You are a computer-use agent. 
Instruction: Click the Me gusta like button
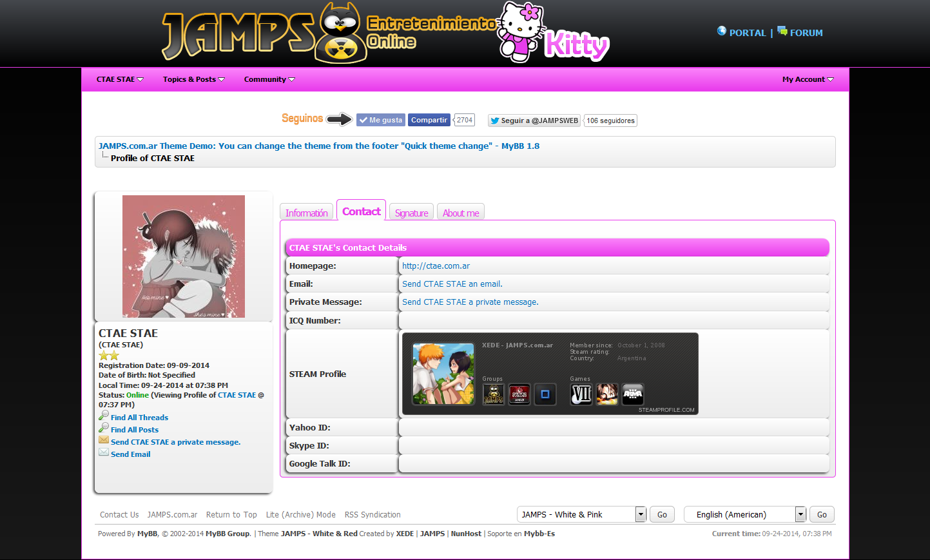tap(381, 120)
